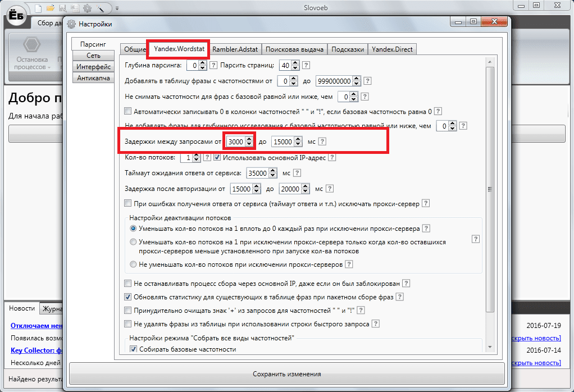
Task: Open help for Задержки между запросами
Action: coord(322,142)
